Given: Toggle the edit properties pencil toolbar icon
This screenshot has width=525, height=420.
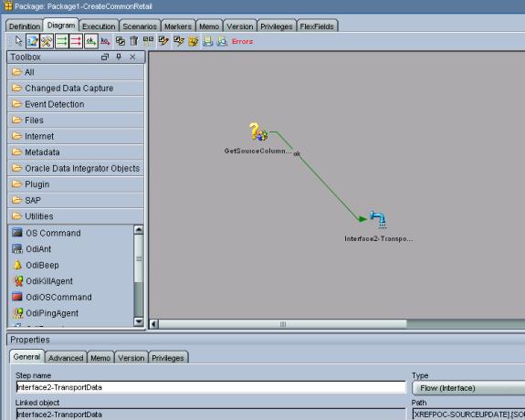Looking at the screenshot, I should click(33, 41).
